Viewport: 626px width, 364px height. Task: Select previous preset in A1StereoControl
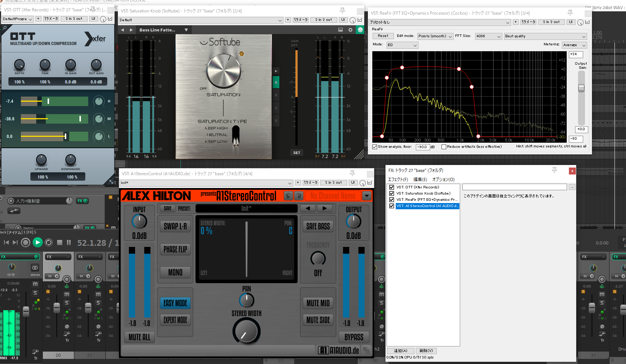coord(308,209)
